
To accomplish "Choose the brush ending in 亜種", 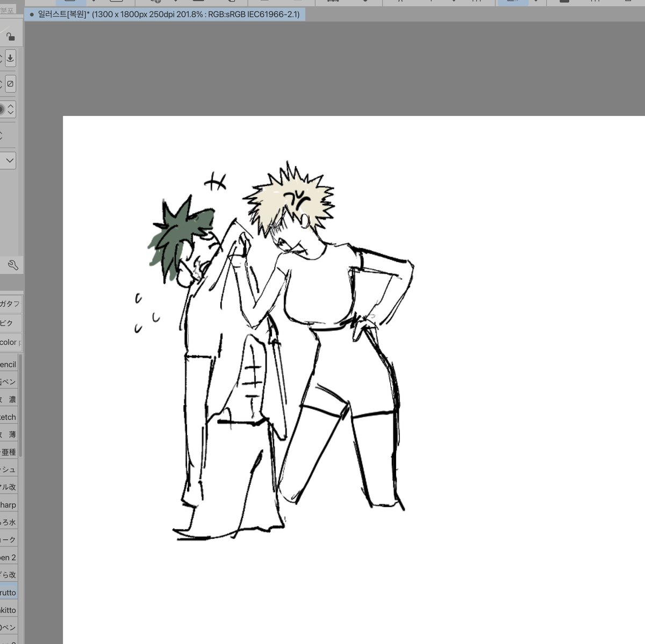I will (9, 452).
